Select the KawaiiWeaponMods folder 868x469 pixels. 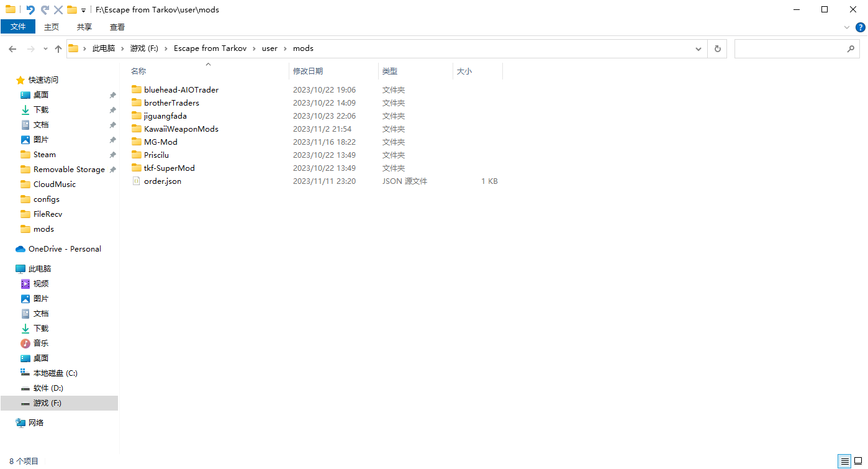[x=181, y=129]
